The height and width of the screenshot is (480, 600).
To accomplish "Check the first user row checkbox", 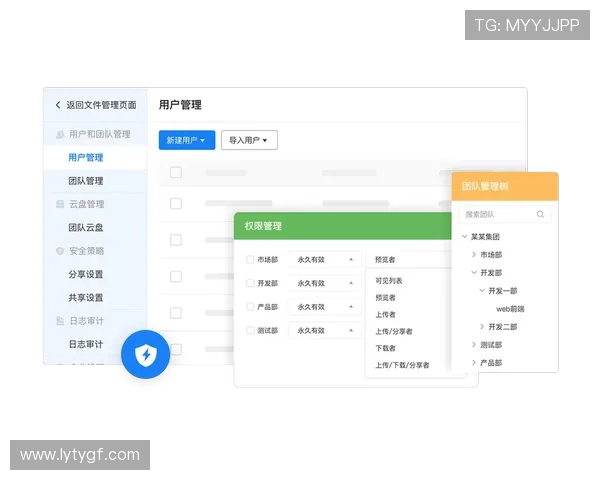I will coord(176,204).
